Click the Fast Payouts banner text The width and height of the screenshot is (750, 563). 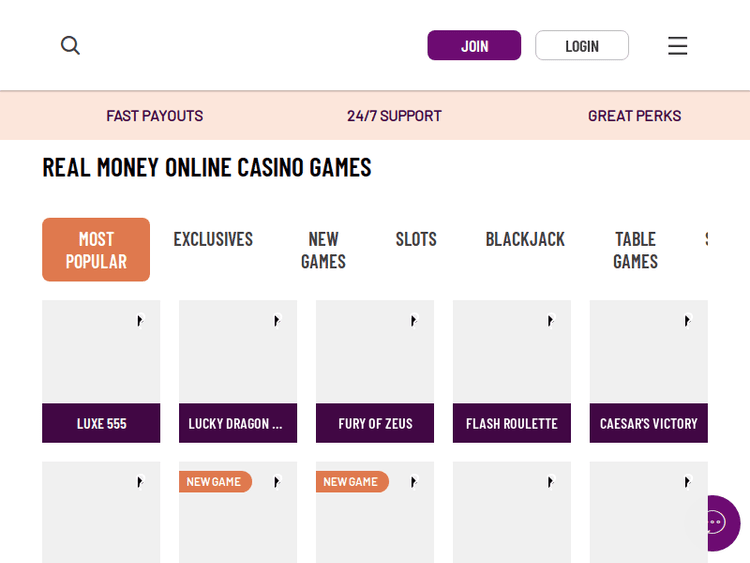pos(155,116)
